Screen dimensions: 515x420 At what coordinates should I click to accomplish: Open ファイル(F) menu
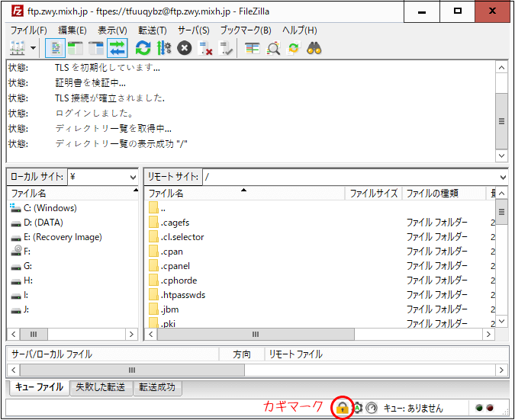28,30
